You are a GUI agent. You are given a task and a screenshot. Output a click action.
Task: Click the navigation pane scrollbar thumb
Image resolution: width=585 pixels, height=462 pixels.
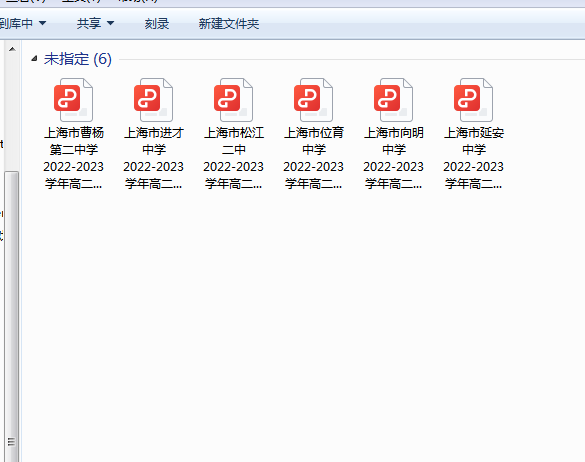pos(12,316)
